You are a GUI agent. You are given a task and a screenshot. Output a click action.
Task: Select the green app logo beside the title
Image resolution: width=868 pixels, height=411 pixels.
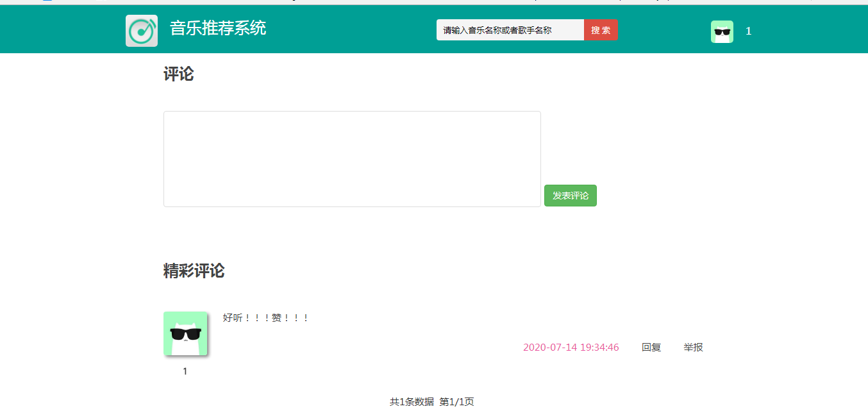pos(141,29)
